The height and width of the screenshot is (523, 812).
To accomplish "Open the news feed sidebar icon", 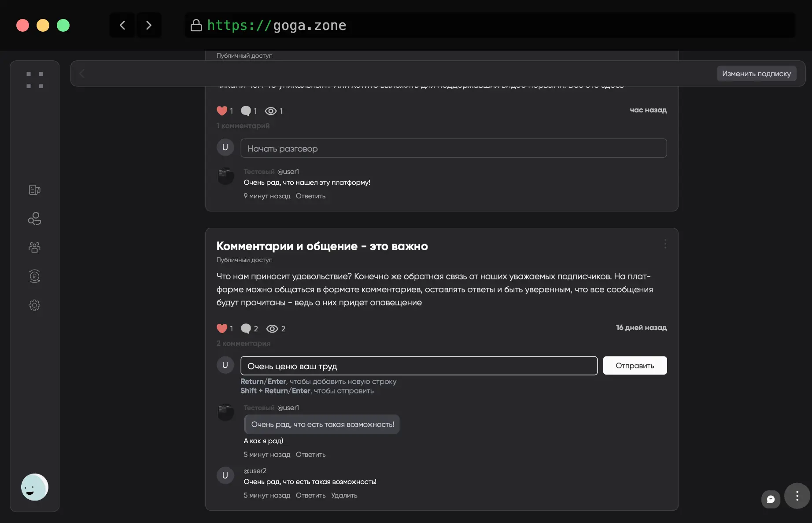I will point(34,190).
